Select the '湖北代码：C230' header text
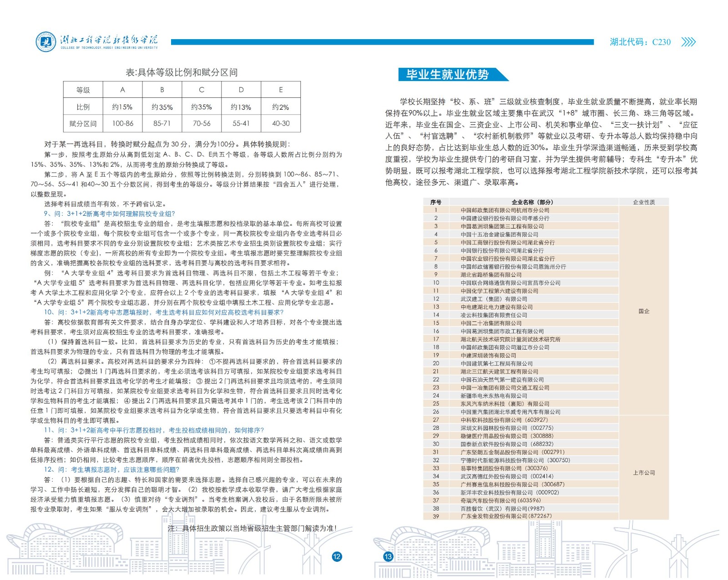 pos(640,42)
